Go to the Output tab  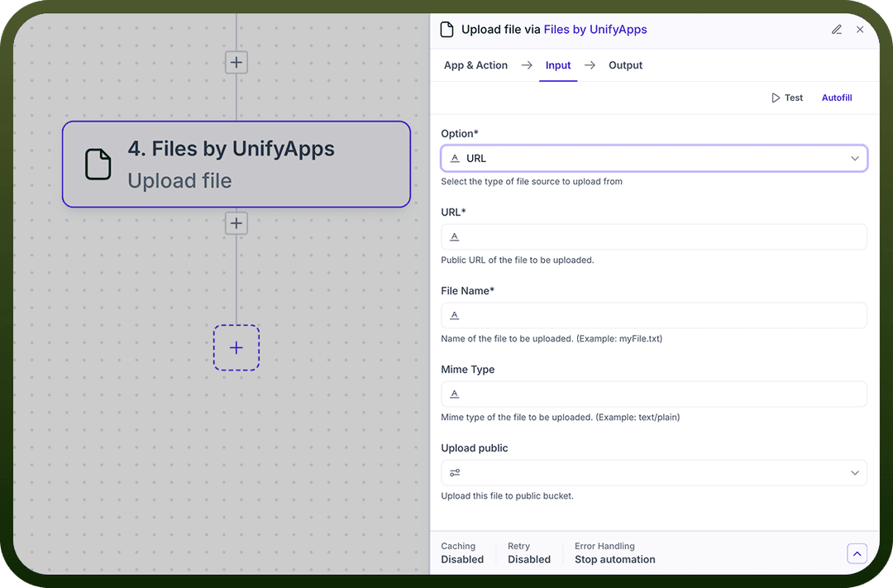[x=625, y=65]
